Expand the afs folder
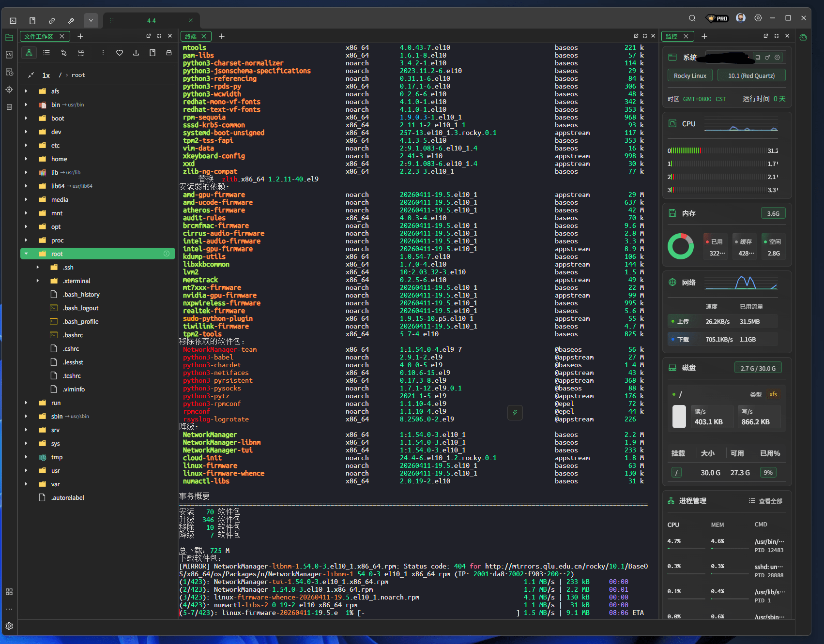Screen dimensions: 824x644 [26, 91]
